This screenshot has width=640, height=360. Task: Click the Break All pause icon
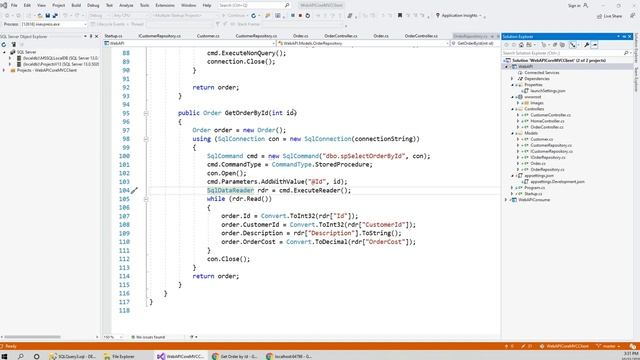pyautogui.click(x=292, y=16)
